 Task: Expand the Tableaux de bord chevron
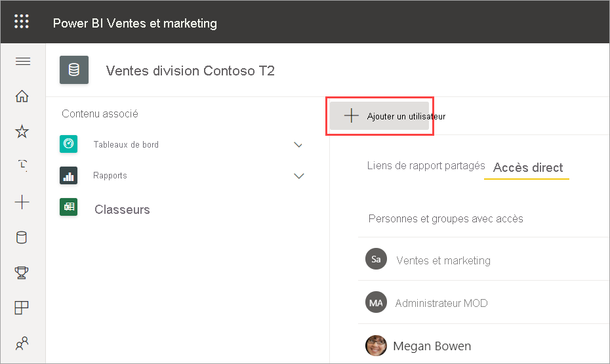click(298, 145)
